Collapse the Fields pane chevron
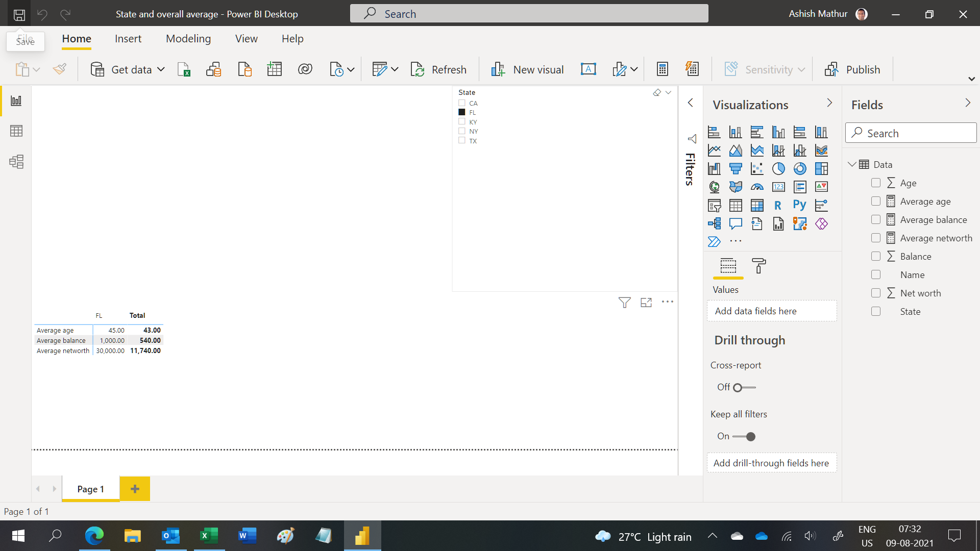The width and height of the screenshot is (980, 551). [x=968, y=103]
